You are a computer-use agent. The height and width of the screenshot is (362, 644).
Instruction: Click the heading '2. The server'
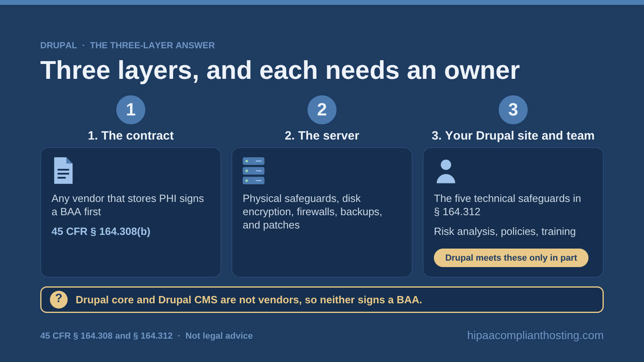click(x=322, y=136)
